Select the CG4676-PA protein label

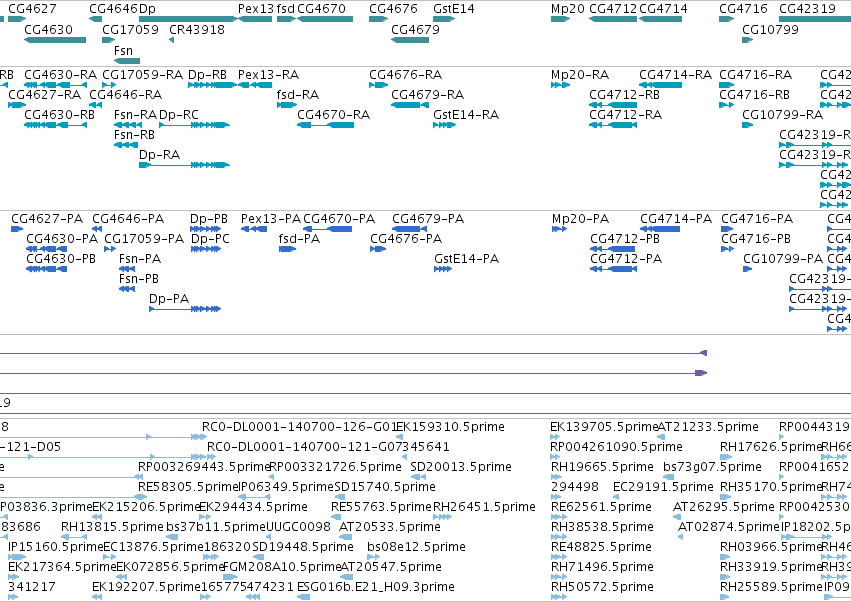(x=407, y=239)
